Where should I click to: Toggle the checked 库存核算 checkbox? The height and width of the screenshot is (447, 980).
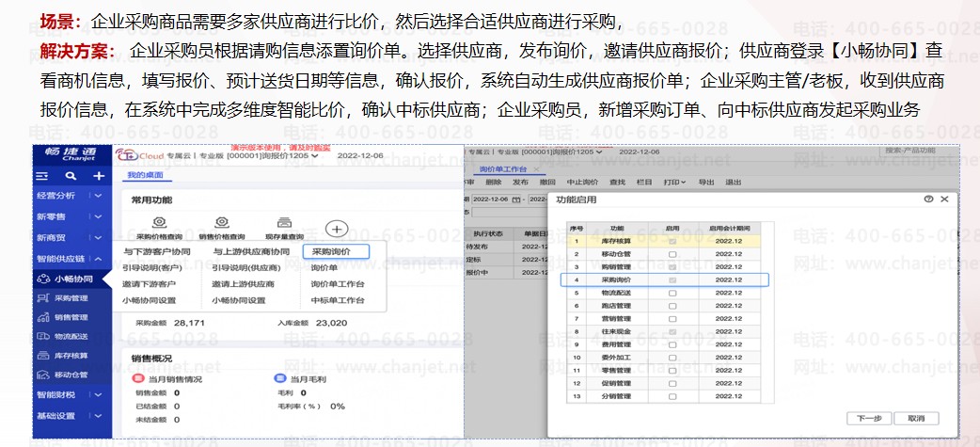click(x=672, y=241)
